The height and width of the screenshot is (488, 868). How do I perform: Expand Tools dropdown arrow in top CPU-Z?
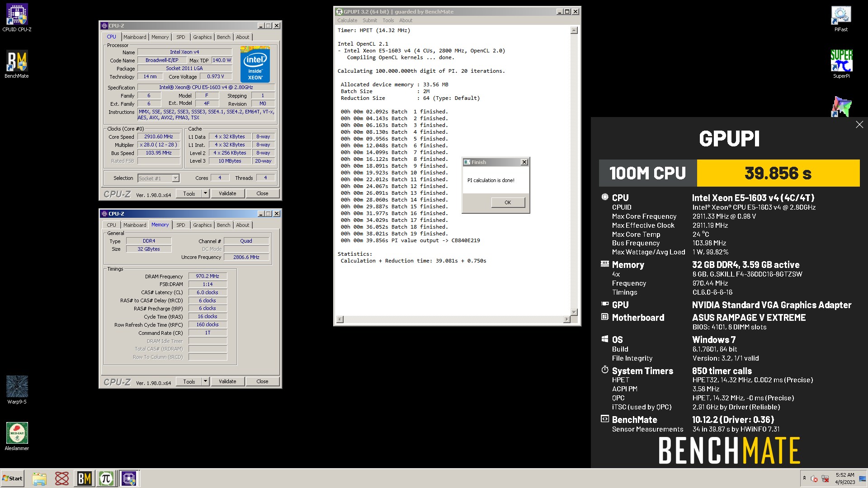[x=205, y=193]
